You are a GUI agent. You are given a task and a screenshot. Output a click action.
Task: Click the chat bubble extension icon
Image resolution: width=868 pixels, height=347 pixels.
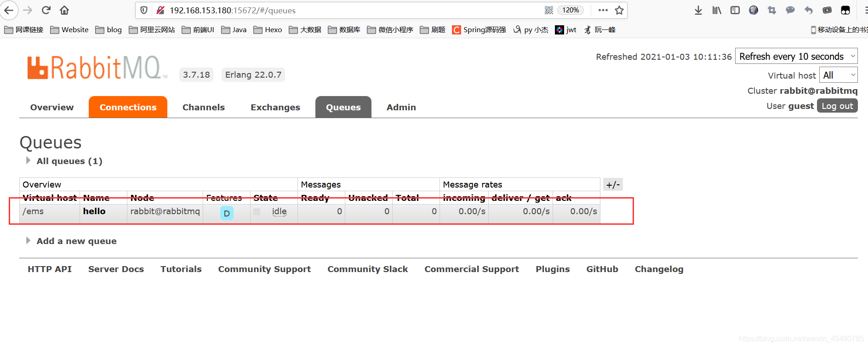(x=790, y=10)
